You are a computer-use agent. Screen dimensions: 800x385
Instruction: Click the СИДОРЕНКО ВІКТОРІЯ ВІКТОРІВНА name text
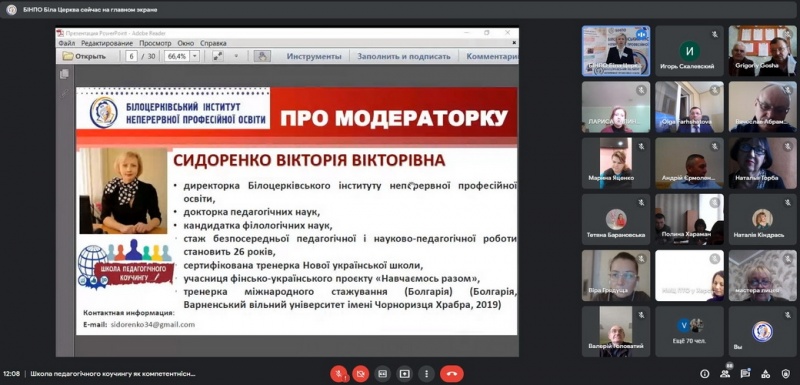309,160
